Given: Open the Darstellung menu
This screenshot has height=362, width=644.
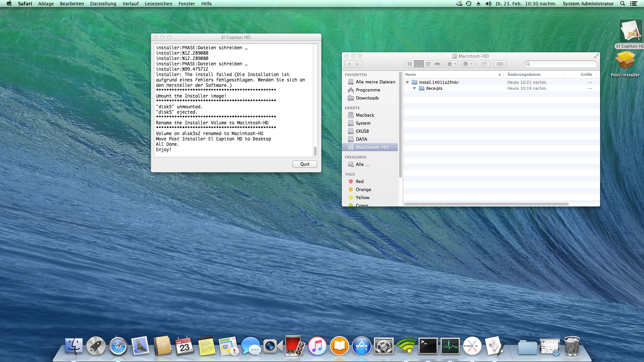Looking at the screenshot, I should tap(103, 4).
